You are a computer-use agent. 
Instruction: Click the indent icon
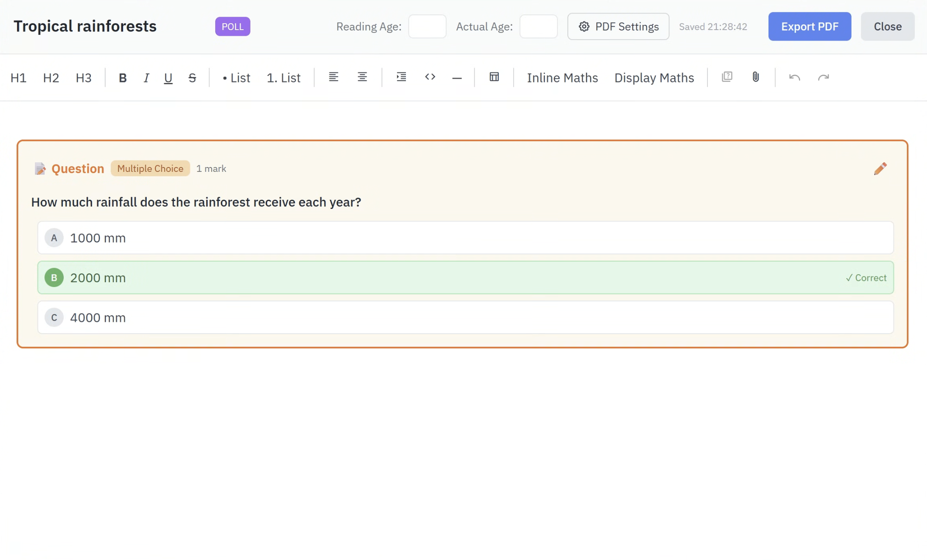click(x=401, y=77)
